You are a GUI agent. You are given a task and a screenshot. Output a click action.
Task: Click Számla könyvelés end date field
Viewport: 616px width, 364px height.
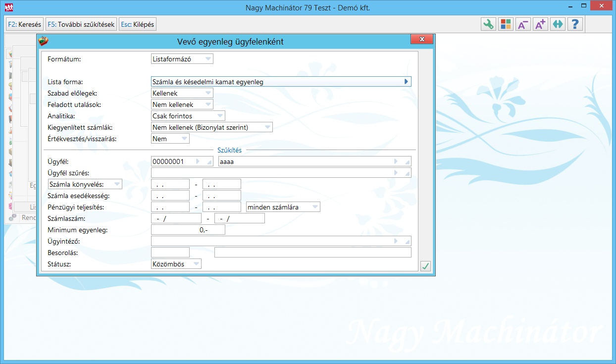[x=222, y=184]
